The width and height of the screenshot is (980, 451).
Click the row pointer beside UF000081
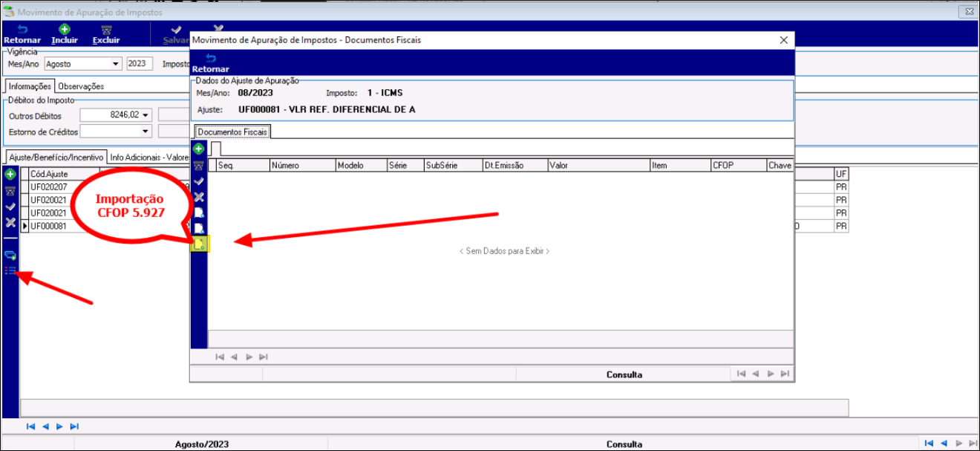pos(24,226)
